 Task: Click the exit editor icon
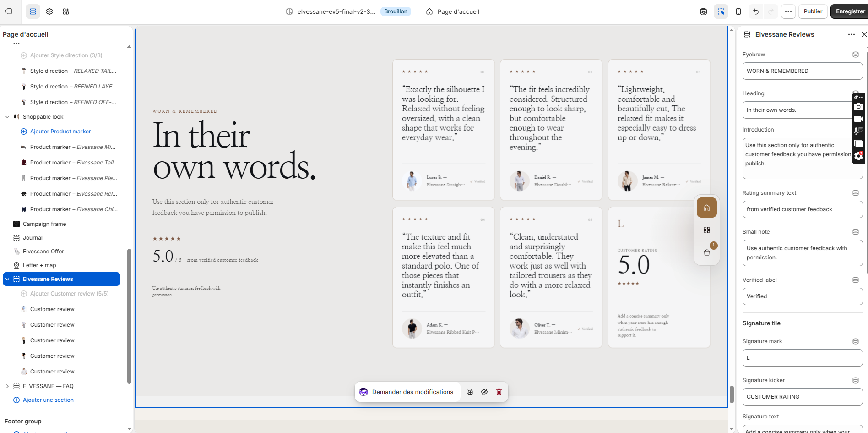coord(8,11)
